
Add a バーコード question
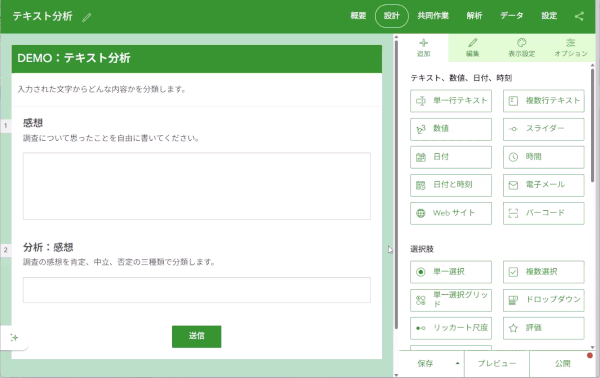[543, 213]
